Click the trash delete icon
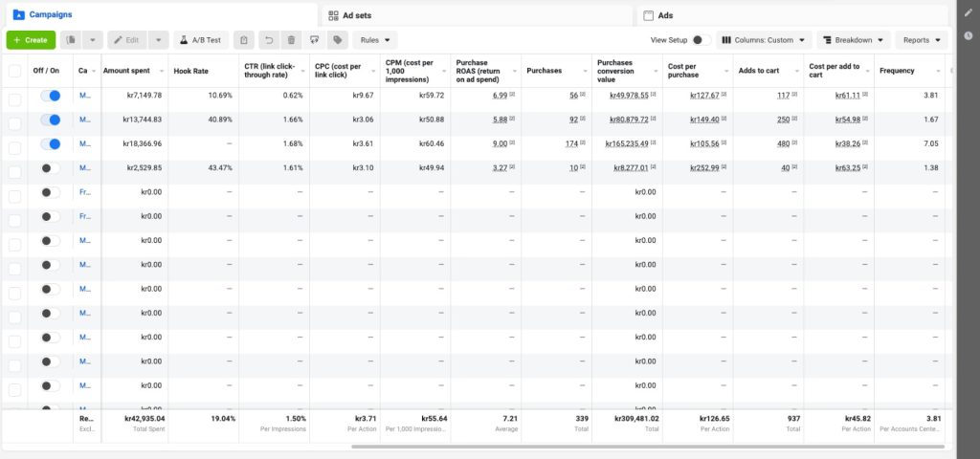This screenshot has height=459, width=980. 292,40
